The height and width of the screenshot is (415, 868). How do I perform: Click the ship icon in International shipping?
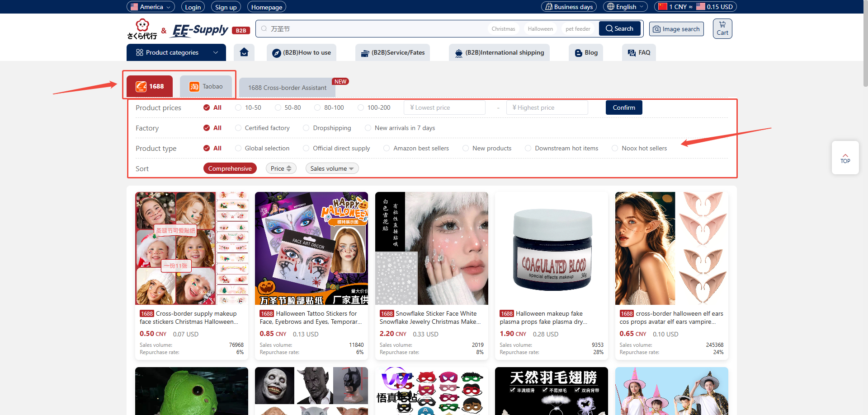pos(459,53)
